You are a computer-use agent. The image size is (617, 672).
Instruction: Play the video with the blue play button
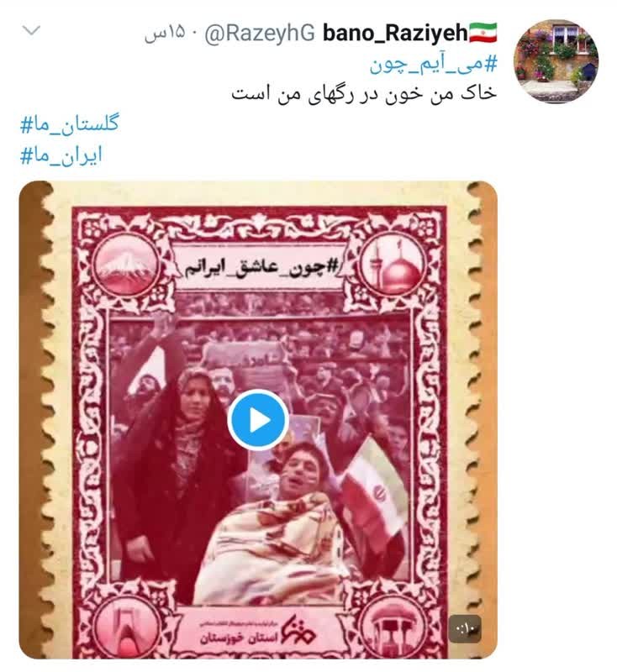point(258,420)
